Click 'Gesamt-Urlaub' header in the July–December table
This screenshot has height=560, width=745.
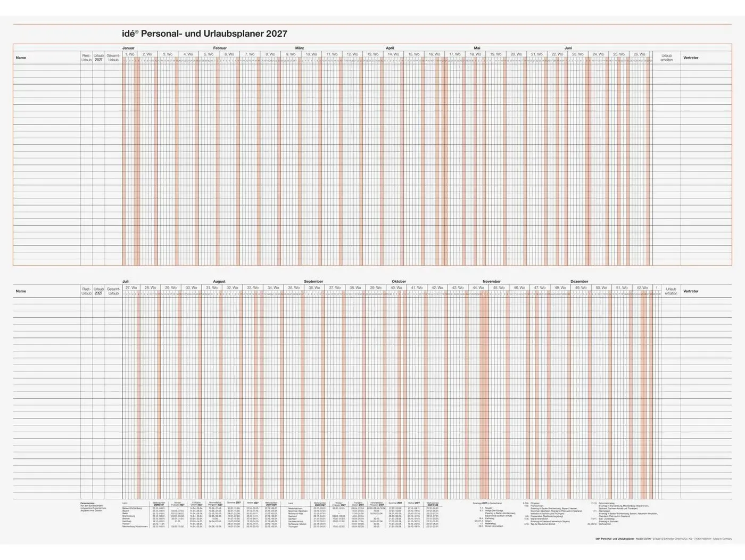point(113,291)
